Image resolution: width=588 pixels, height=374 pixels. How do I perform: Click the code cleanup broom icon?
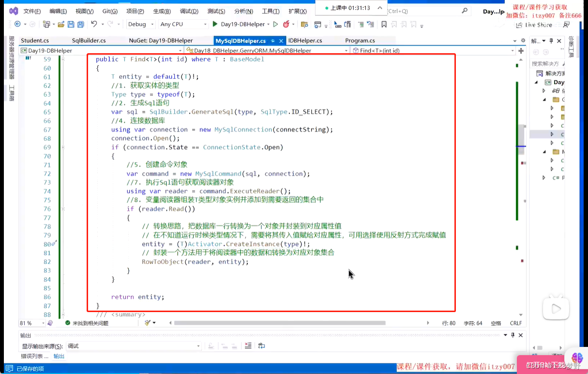148,323
